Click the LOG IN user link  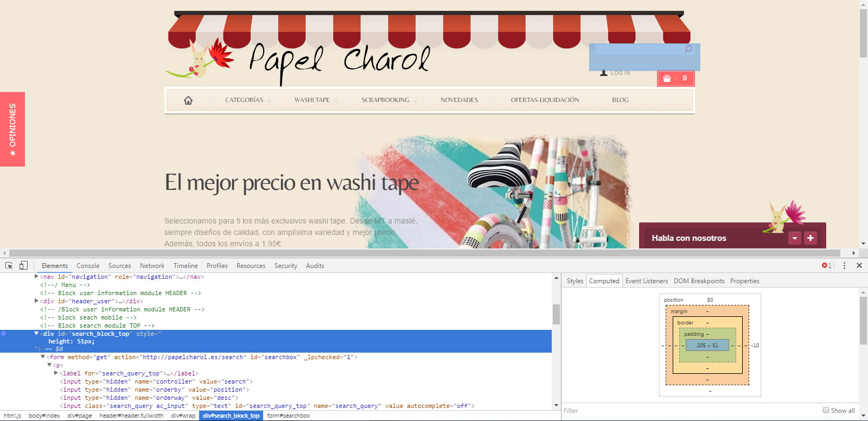tap(615, 73)
